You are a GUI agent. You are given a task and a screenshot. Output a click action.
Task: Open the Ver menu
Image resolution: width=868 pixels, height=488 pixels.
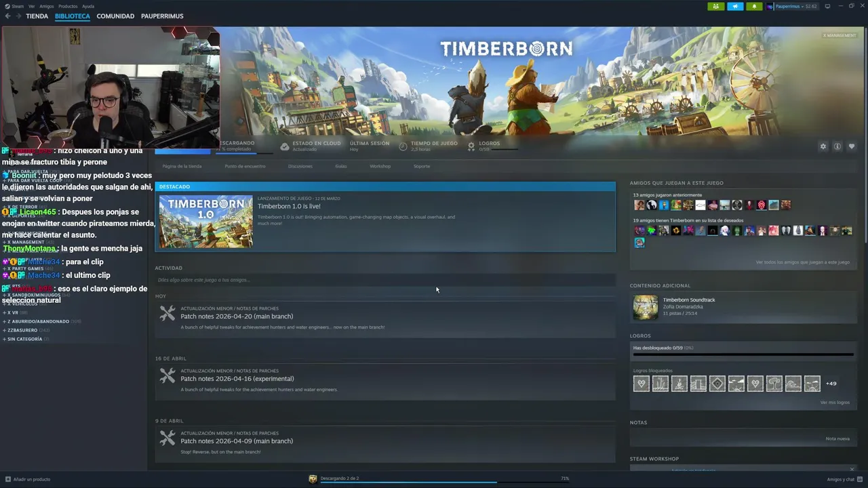point(32,6)
